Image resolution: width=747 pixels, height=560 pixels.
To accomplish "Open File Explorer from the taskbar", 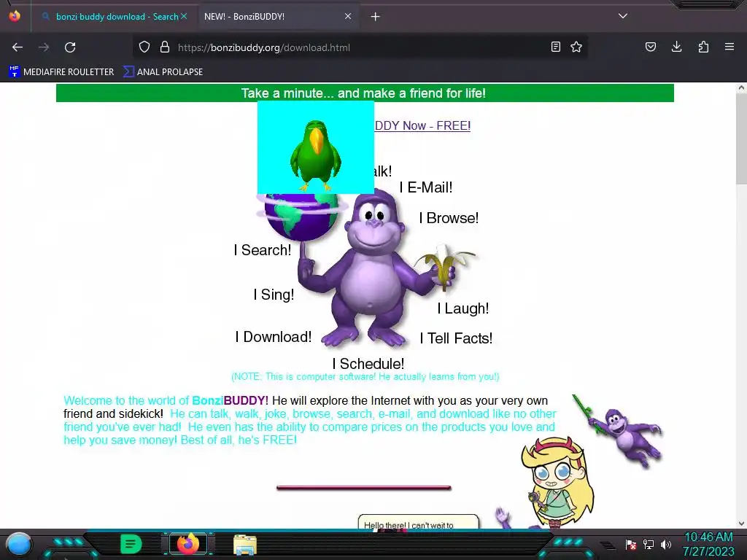I will pos(245,545).
